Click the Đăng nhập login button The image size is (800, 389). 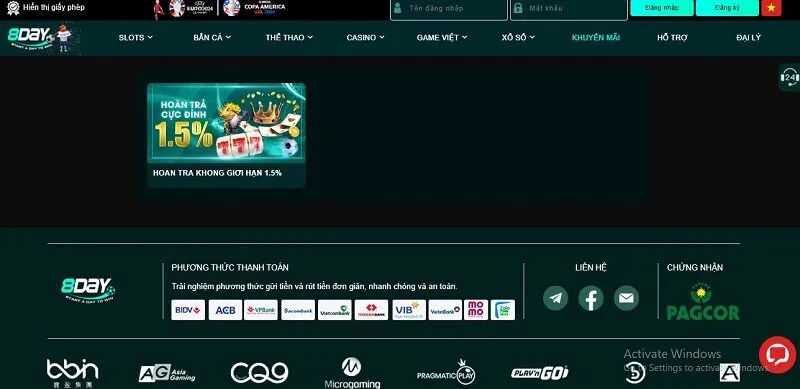(662, 8)
